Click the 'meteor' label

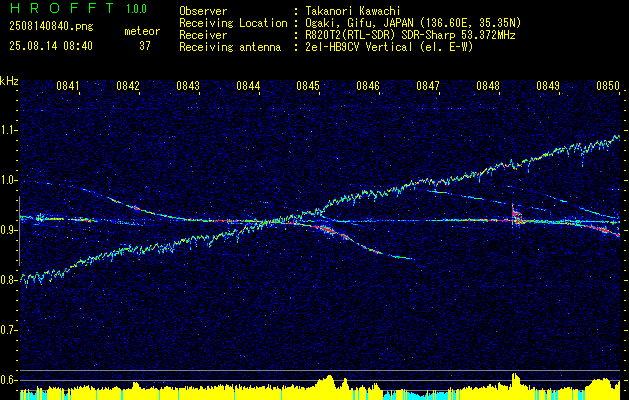[x=142, y=31]
